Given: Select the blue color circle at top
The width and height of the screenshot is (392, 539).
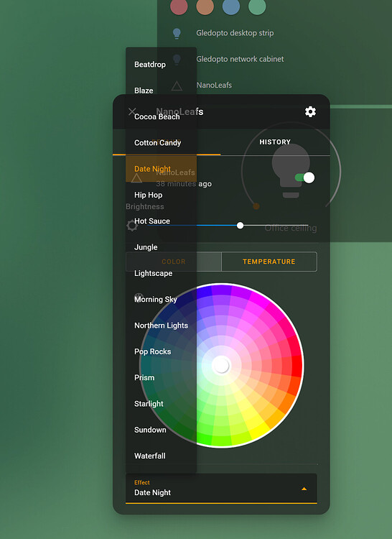Looking at the screenshot, I should 231,6.
